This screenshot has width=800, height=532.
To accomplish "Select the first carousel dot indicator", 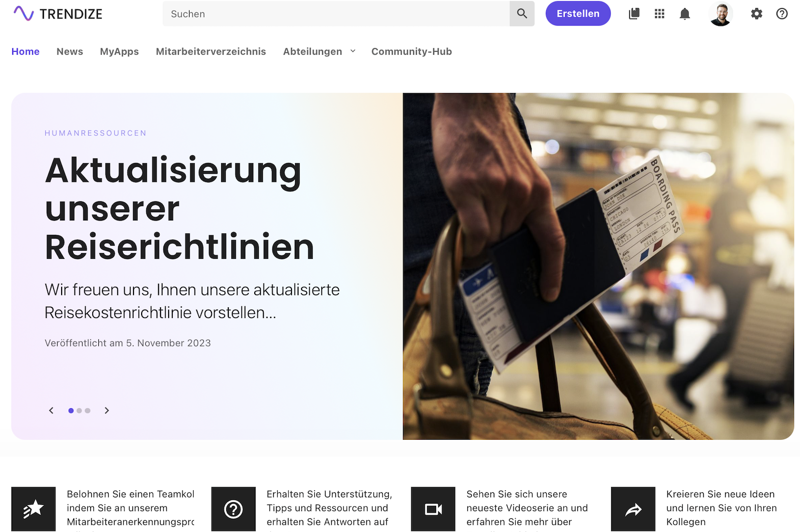I will click(71, 411).
